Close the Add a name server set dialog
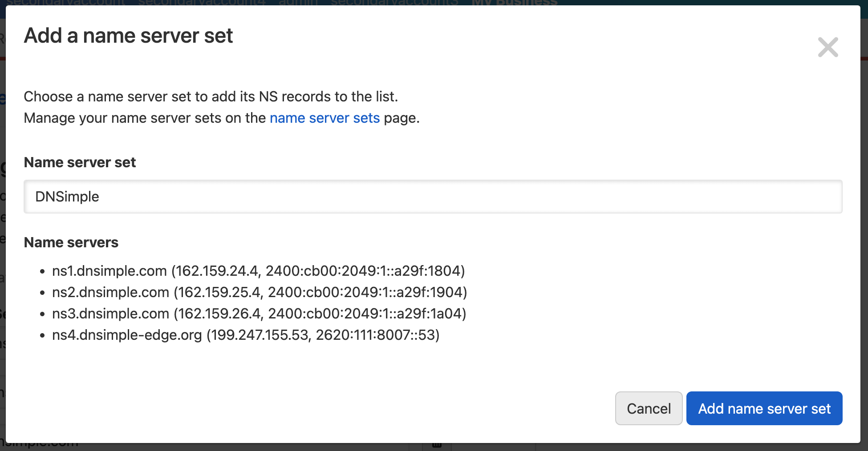 (x=828, y=47)
